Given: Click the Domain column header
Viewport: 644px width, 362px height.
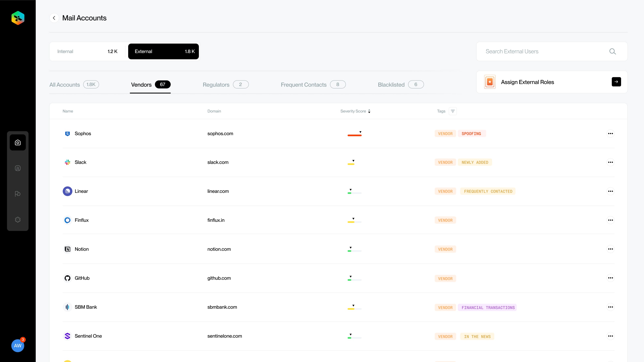Looking at the screenshot, I should click(x=214, y=111).
